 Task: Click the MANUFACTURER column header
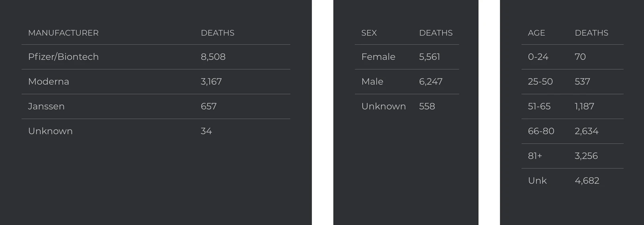tap(63, 33)
